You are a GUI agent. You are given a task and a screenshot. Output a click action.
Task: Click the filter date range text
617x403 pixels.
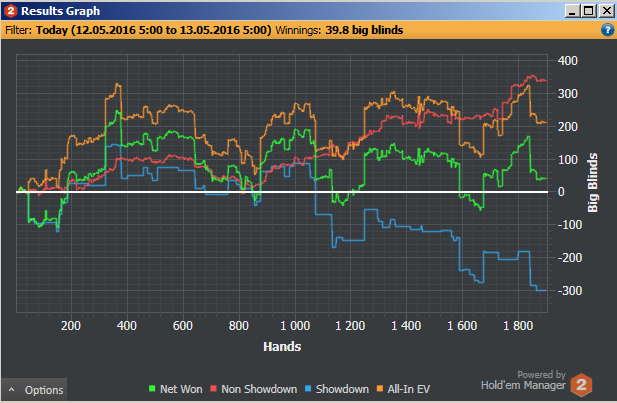153,30
